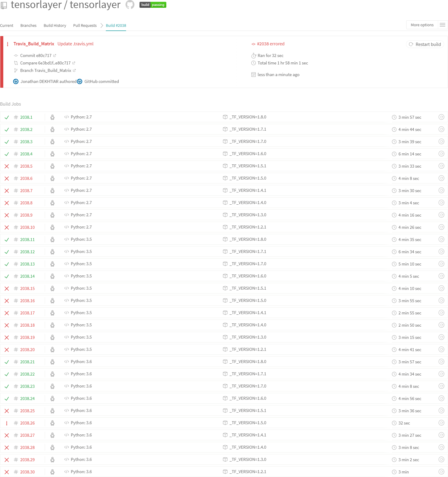
Task: Open the More options dropdown
Action: [x=422, y=25]
